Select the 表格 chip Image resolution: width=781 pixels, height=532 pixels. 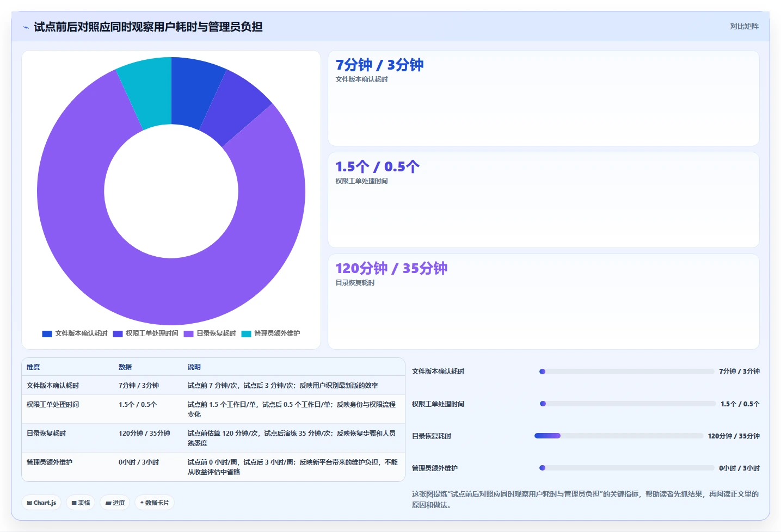81,503
